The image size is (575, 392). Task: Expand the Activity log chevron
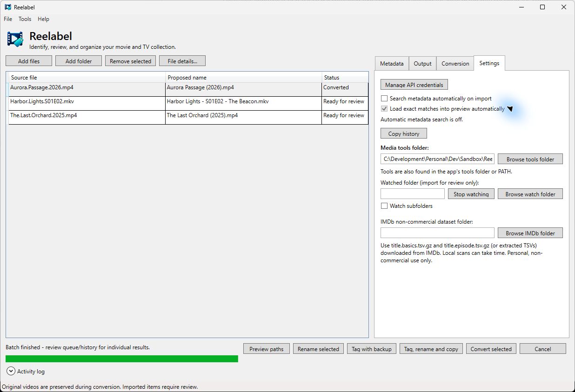coord(11,371)
